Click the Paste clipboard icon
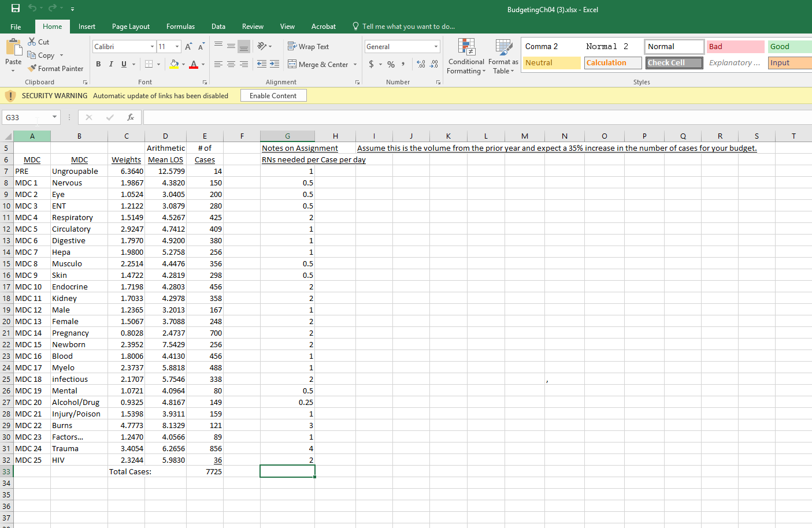This screenshot has width=812, height=528. click(13, 48)
